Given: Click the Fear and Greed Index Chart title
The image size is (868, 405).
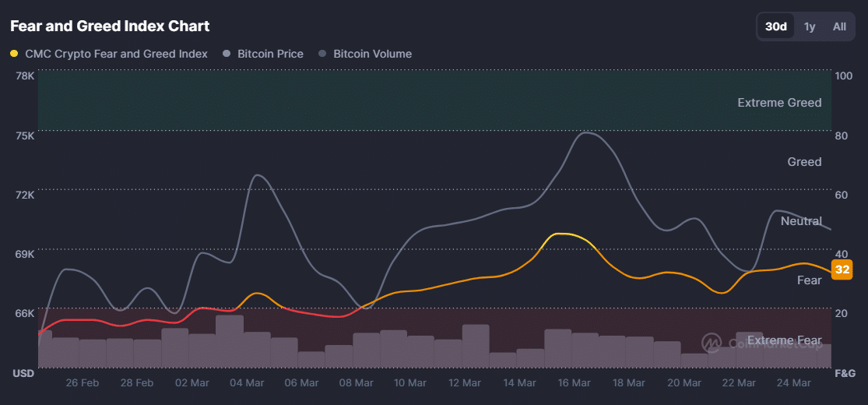Looking at the screenshot, I should pyautogui.click(x=110, y=26).
